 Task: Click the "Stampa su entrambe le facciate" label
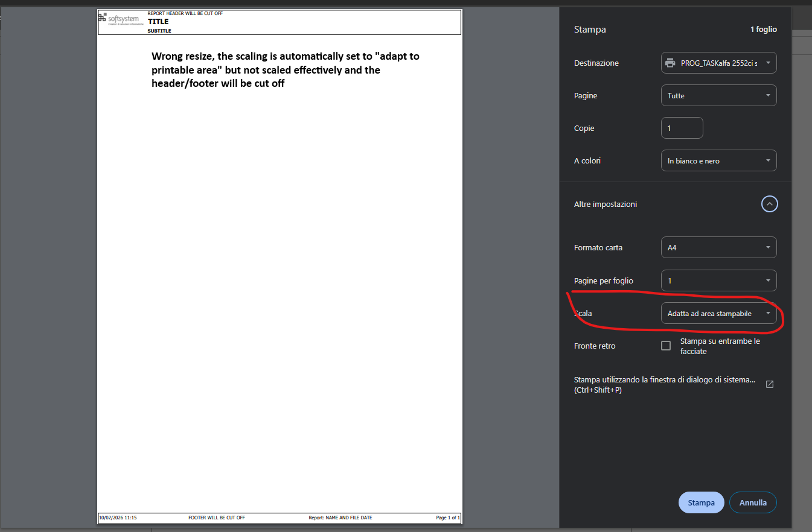pos(719,346)
